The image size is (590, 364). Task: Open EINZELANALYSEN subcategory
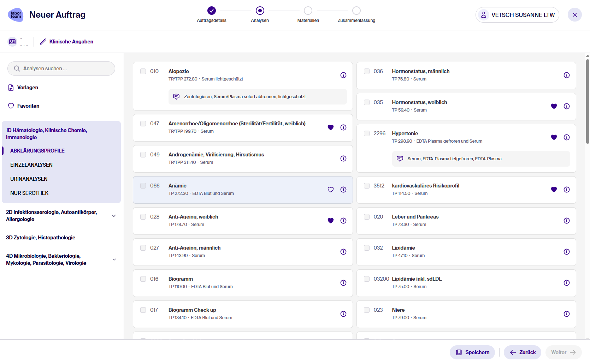click(x=31, y=165)
